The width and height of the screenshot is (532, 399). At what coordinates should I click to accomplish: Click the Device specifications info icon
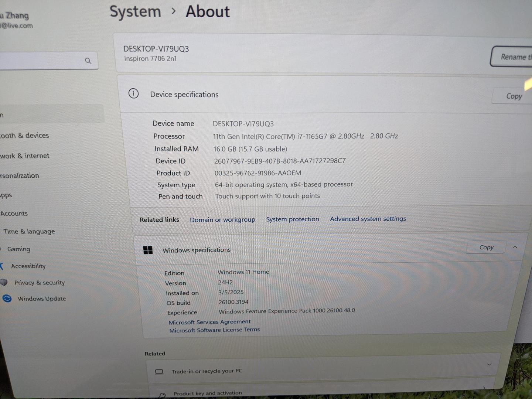[x=133, y=93]
